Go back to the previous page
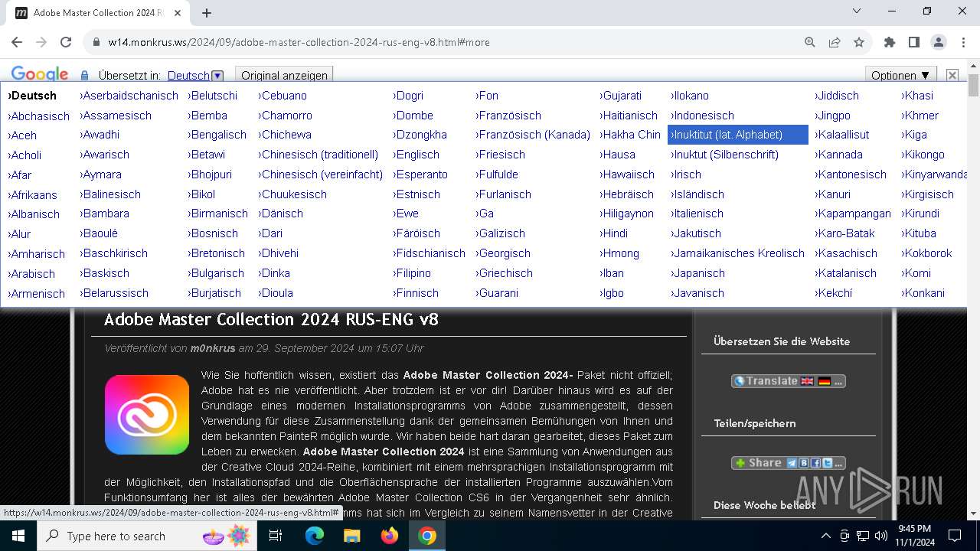 [x=17, y=42]
